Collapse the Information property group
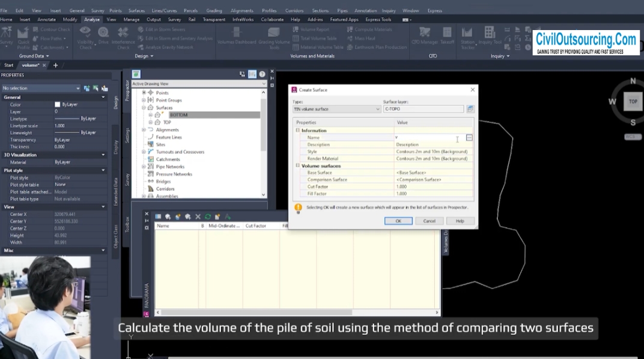 point(298,130)
